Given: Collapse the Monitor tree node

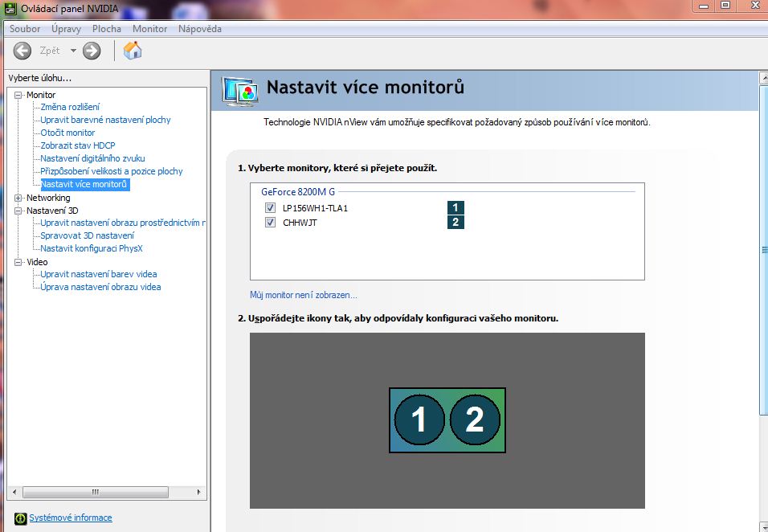Looking at the screenshot, I should (x=18, y=95).
